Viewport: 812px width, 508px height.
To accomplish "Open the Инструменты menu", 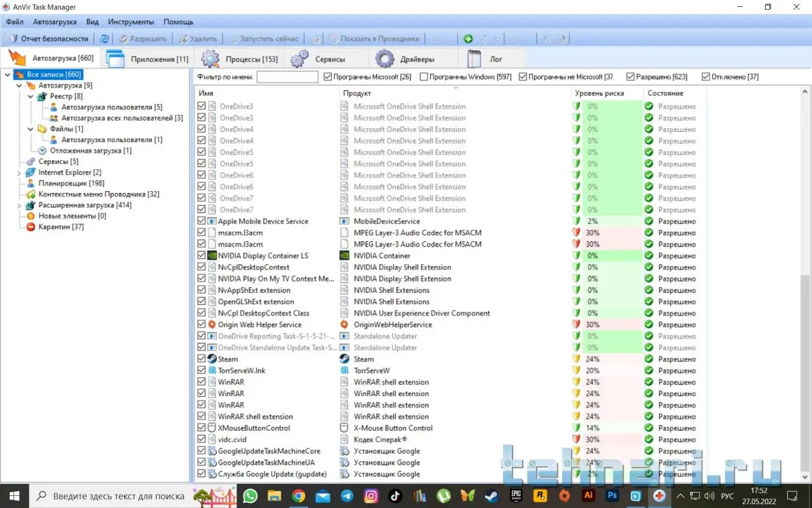I will point(131,22).
